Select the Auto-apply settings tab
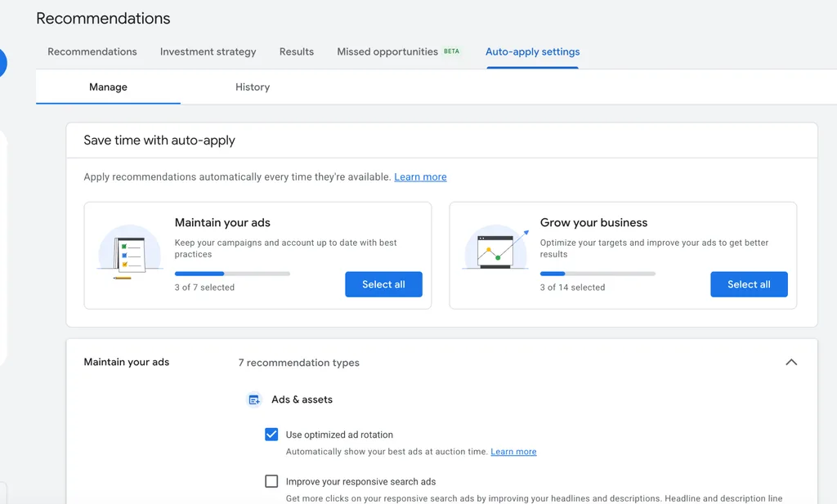Screen dimensions: 837x504 point(532,51)
